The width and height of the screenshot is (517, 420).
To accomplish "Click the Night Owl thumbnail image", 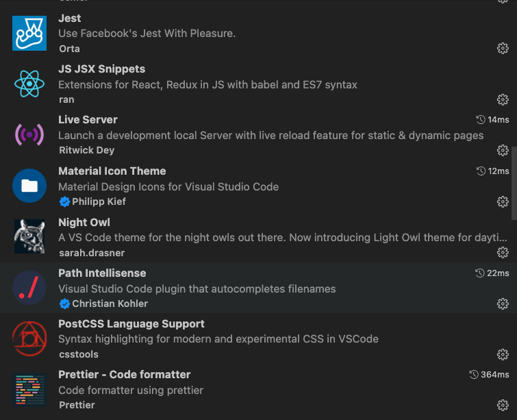I will tap(29, 236).
